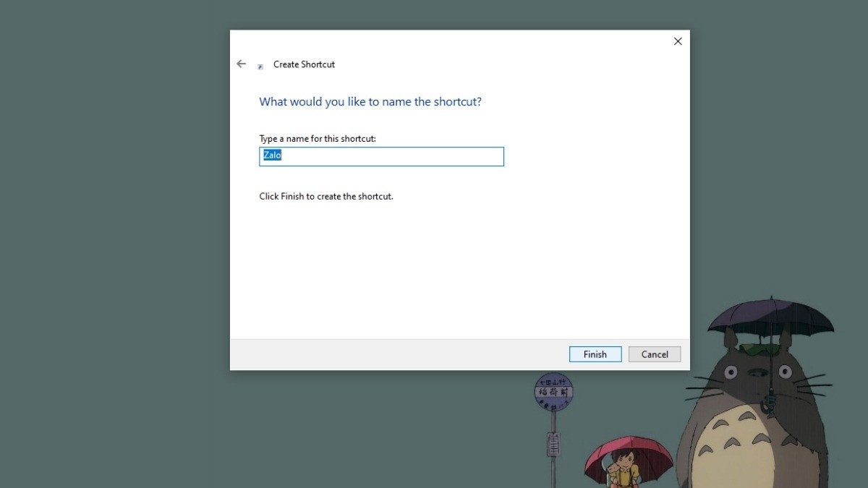868x488 pixels.
Task: Click the right edge of the name field
Action: click(x=499, y=156)
